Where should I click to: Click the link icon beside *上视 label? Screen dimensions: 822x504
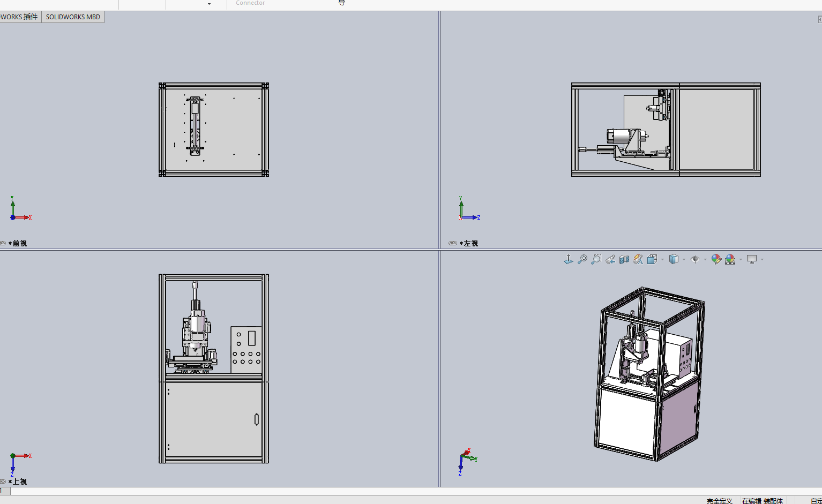pyautogui.click(x=3, y=482)
